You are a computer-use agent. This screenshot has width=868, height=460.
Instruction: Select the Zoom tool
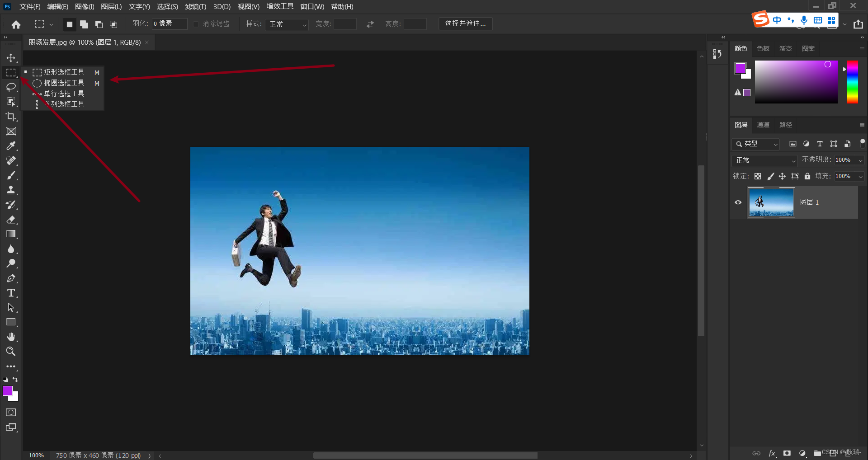[x=11, y=351]
